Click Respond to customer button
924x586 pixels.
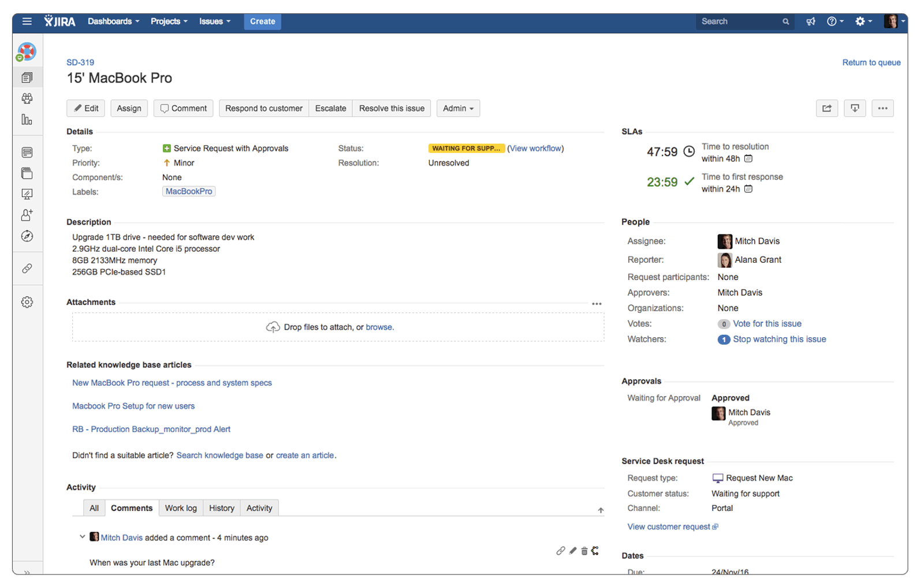264,108
